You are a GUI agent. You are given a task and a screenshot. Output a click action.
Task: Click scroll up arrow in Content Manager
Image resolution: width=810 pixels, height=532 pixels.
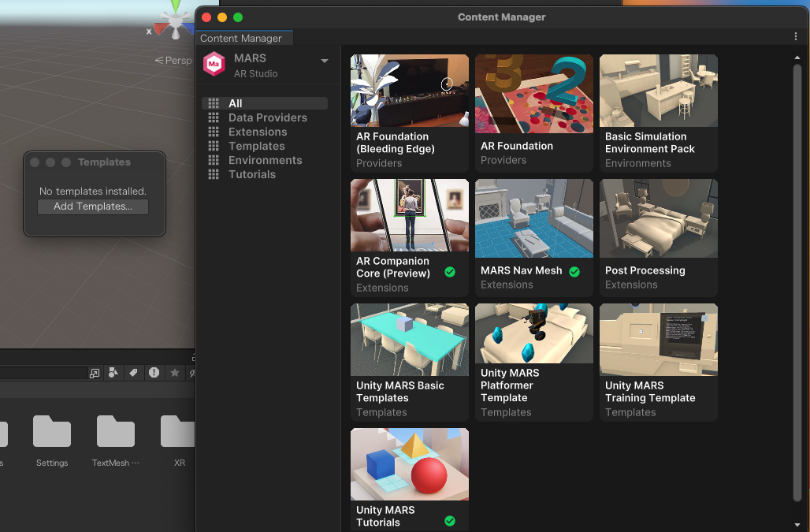click(797, 58)
